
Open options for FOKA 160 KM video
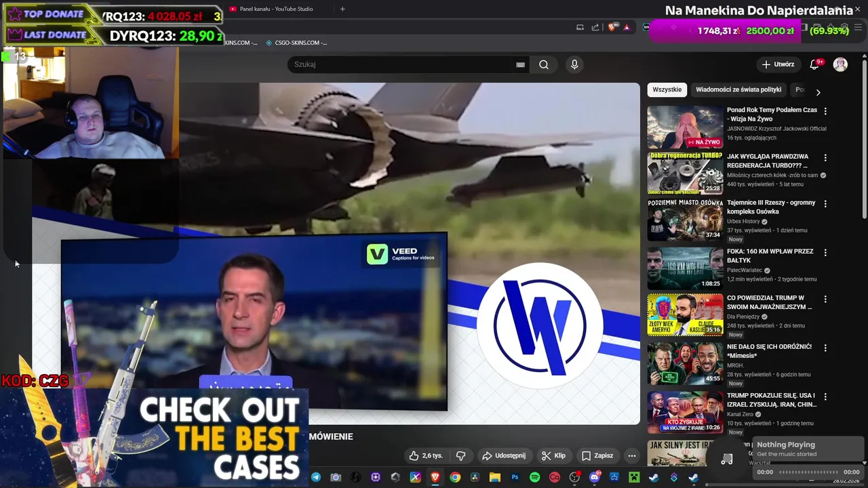pos(825,252)
